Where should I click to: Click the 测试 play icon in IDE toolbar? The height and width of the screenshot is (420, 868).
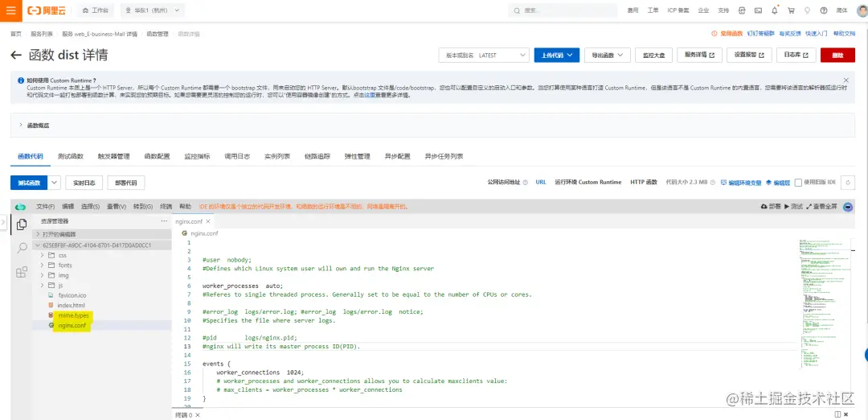pyautogui.click(x=787, y=206)
